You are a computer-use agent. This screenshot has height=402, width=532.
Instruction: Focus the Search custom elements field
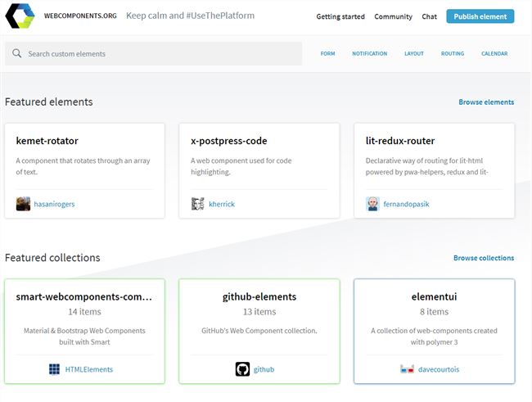pyautogui.click(x=153, y=54)
